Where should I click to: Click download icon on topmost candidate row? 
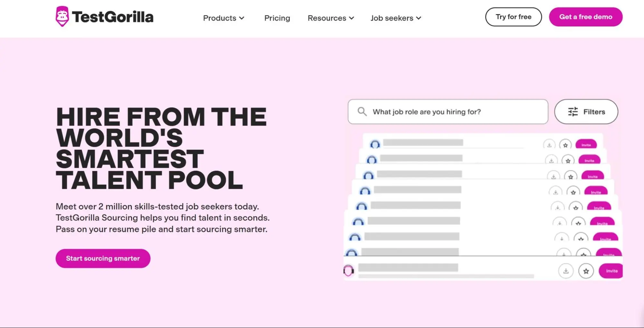tap(549, 145)
